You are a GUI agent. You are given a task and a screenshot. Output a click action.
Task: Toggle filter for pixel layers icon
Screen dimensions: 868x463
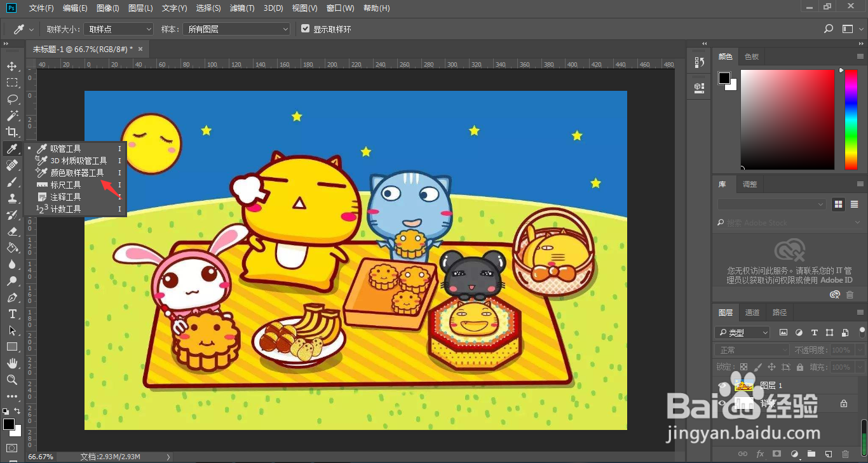[x=783, y=333]
